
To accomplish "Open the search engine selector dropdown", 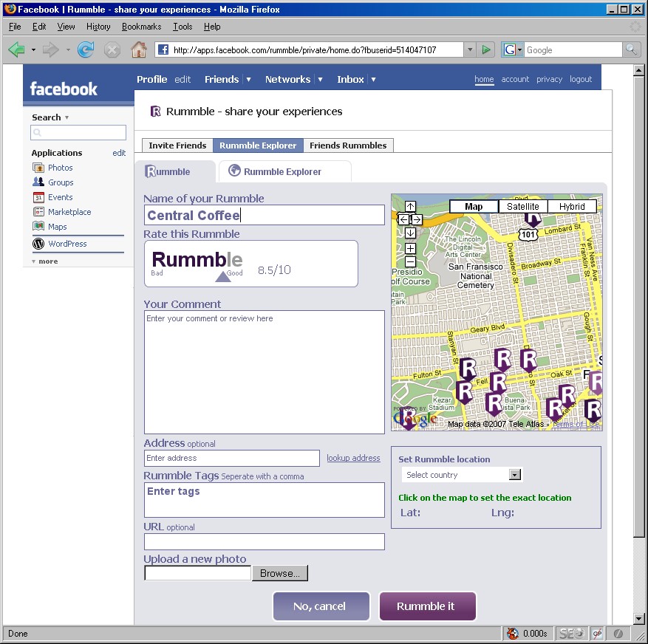I will pyautogui.click(x=519, y=50).
